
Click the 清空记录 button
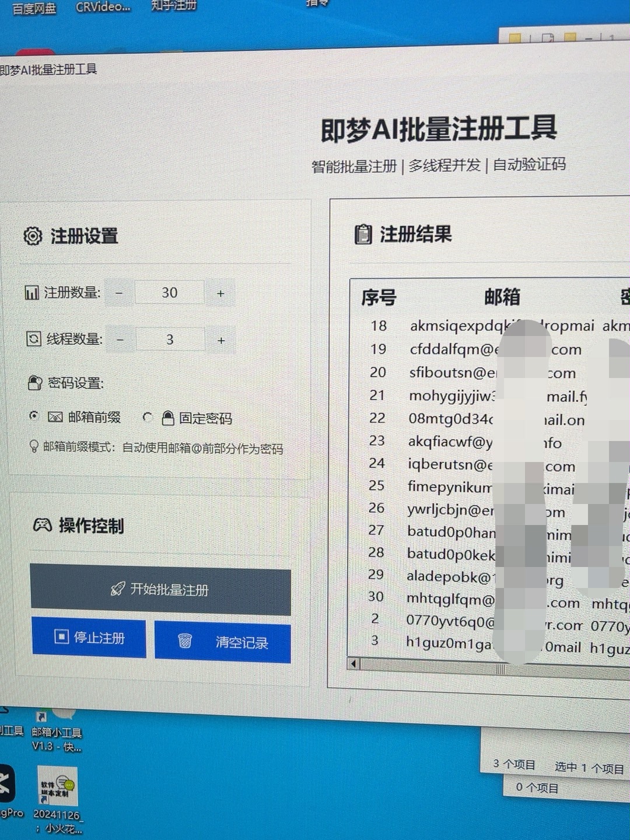click(x=223, y=642)
